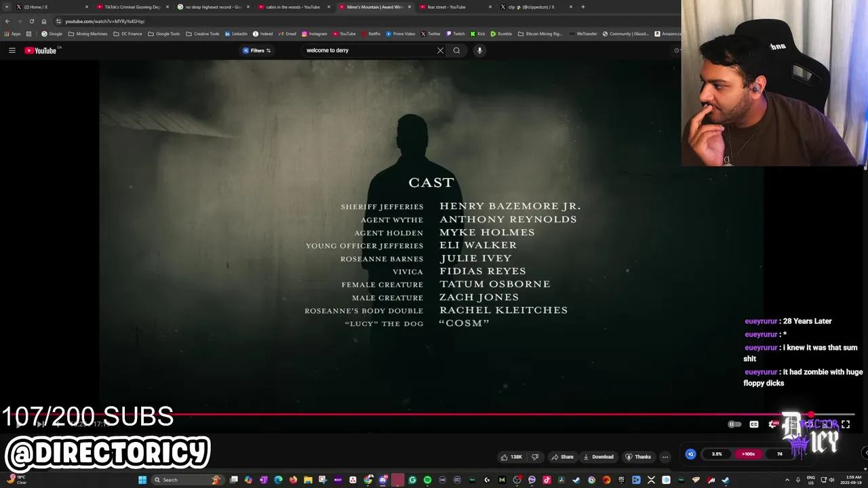Toggle closed captions CC button
Viewport: 868px width, 488px height.
pyautogui.click(x=754, y=424)
